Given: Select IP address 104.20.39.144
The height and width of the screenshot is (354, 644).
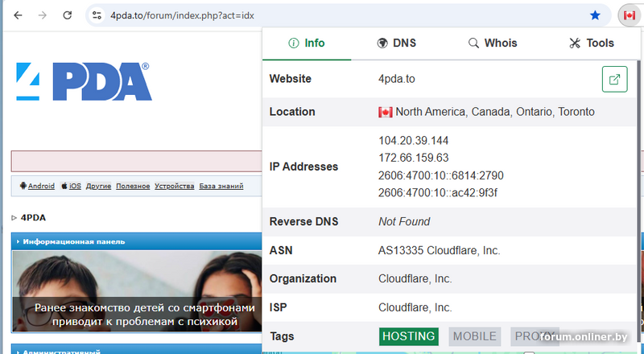Looking at the screenshot, I should pos(413,141).
